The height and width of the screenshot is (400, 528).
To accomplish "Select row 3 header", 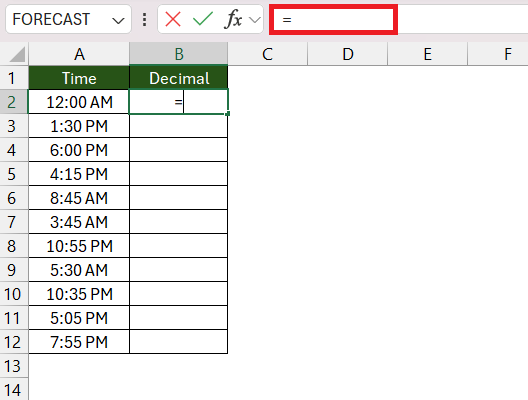I will click(x=14, y=126).
